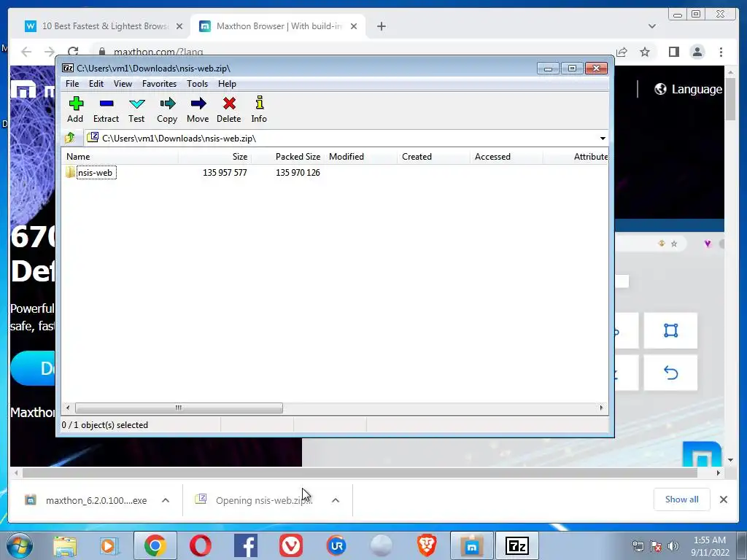747x560 pixels.
Task: Select the Copy toolbar icon in 7-Zip
Action: tap(167, 109)
